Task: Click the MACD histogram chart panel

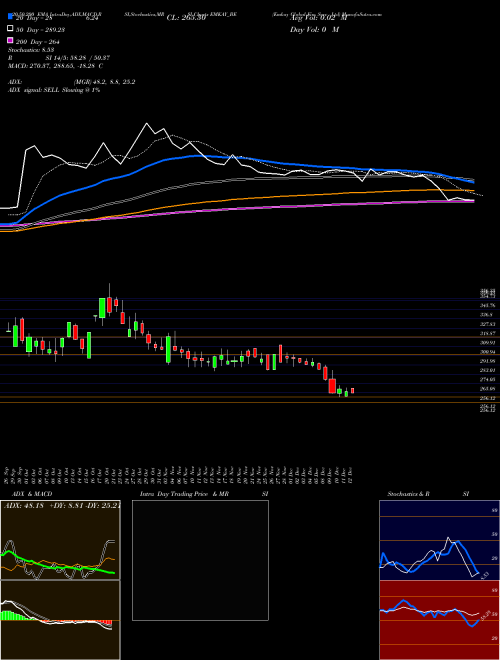Action: click(x=60, y=620)
